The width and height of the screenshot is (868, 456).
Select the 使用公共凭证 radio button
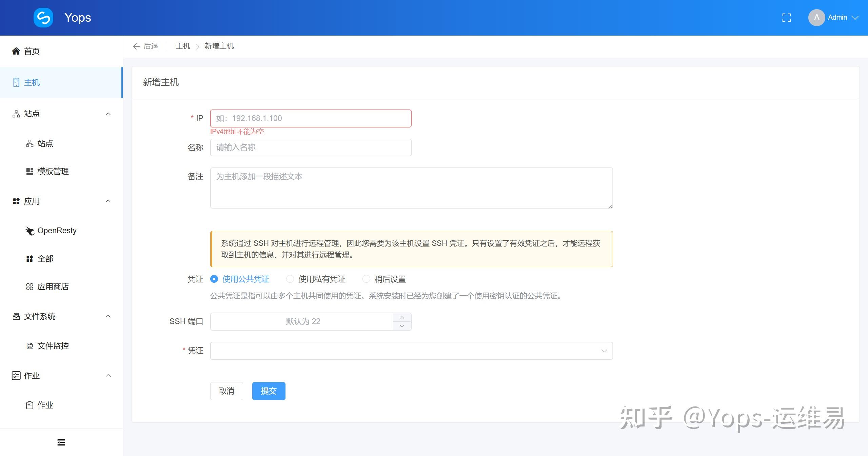tap(214, 279)
